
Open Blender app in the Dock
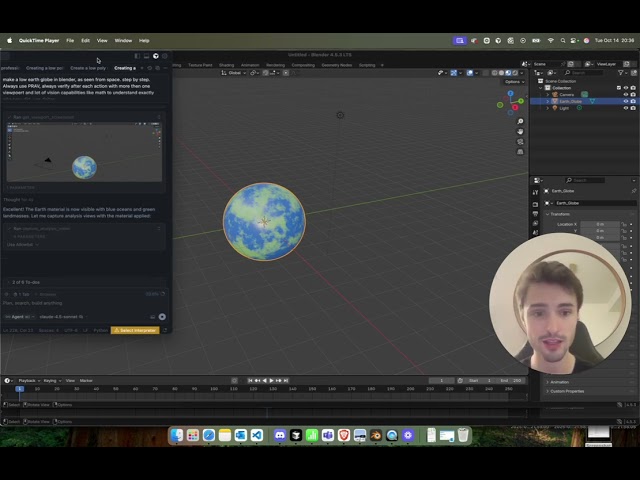(376, 435)
